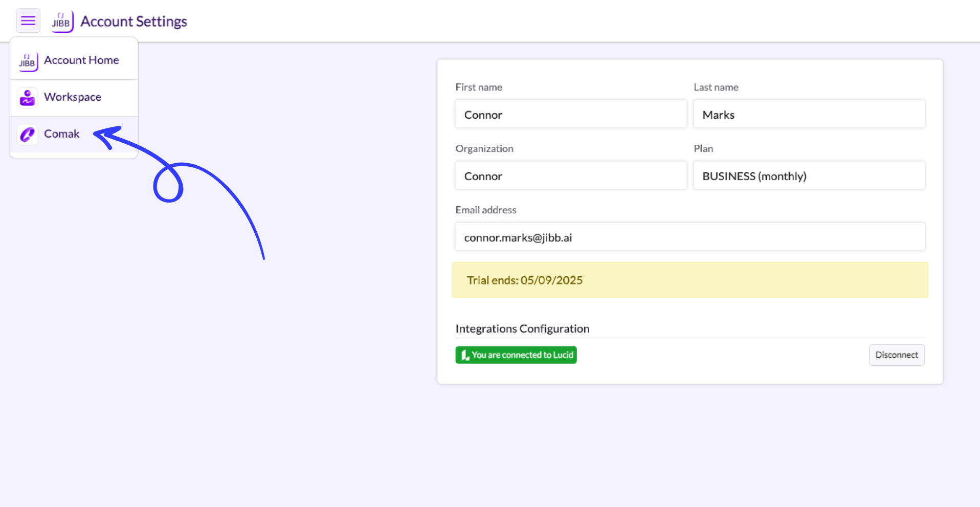This screenshot has width=980, height=507.
Task: Click the Last name field showing Marks
Action: pos(809,114)
